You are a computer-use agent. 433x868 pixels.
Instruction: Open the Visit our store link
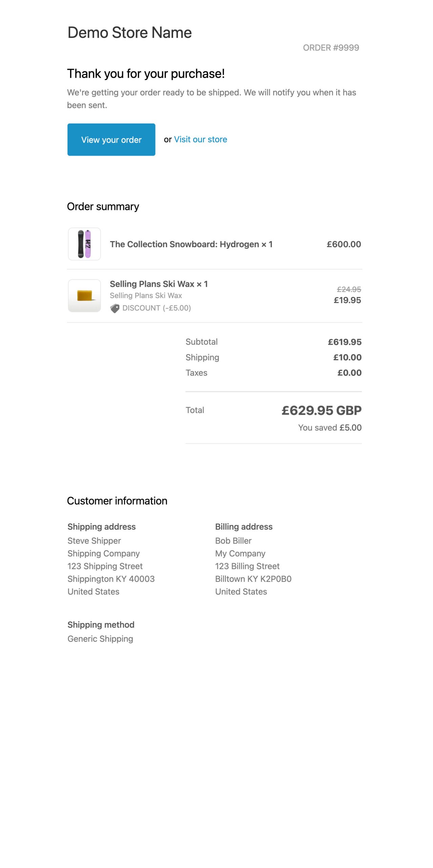pyautogui.click(x=200, y=139)
